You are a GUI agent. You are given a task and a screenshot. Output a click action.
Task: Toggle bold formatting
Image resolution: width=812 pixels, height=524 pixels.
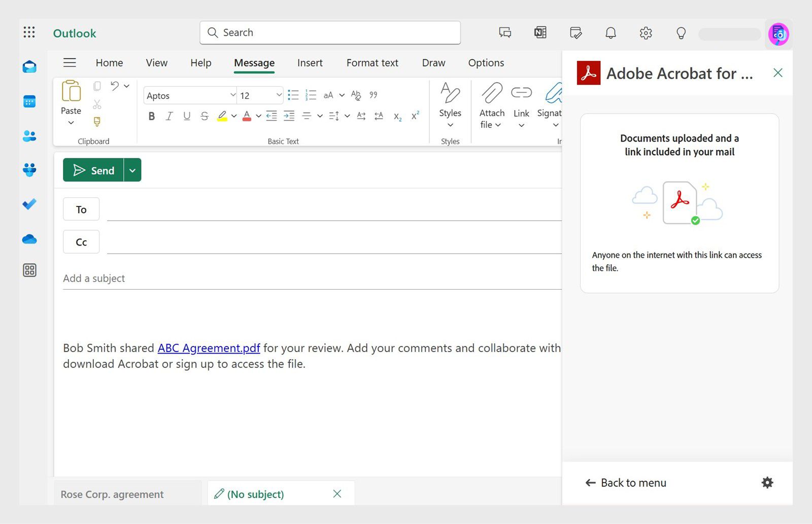tap(151, 116)
